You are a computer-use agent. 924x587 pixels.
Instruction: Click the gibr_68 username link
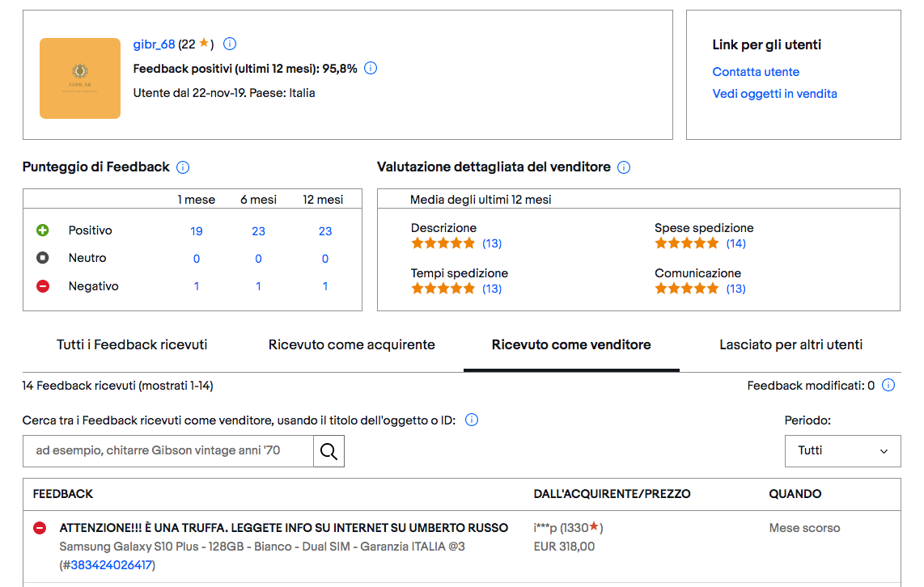[x=154, y=44]
